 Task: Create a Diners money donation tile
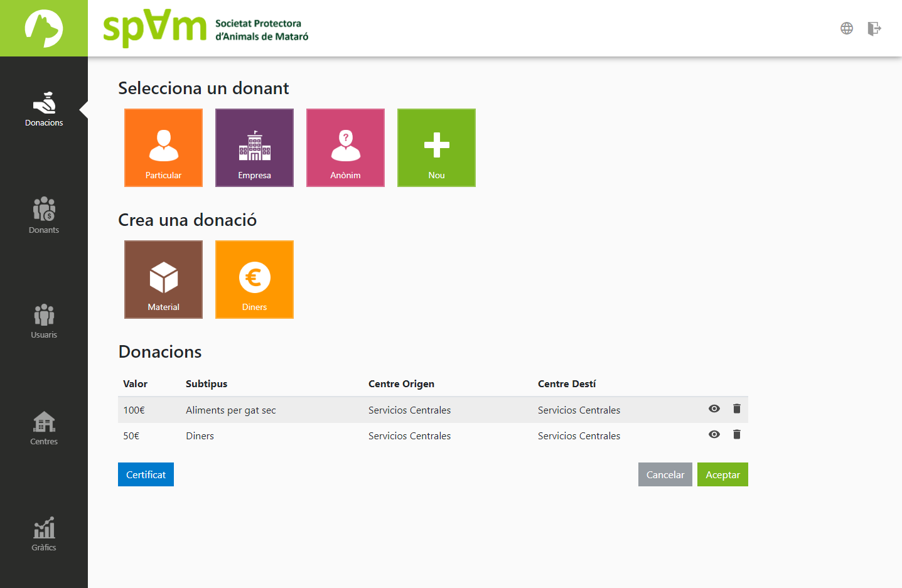[254, 279]
